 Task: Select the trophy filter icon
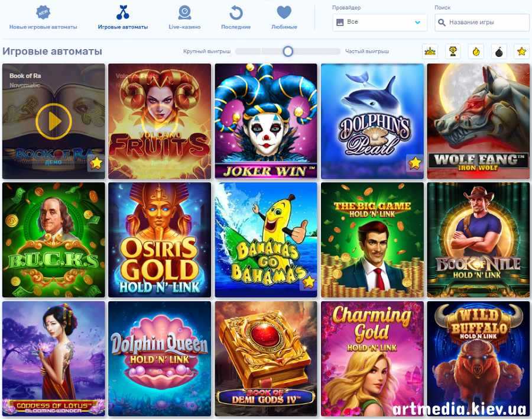click(x=453, y=51)
